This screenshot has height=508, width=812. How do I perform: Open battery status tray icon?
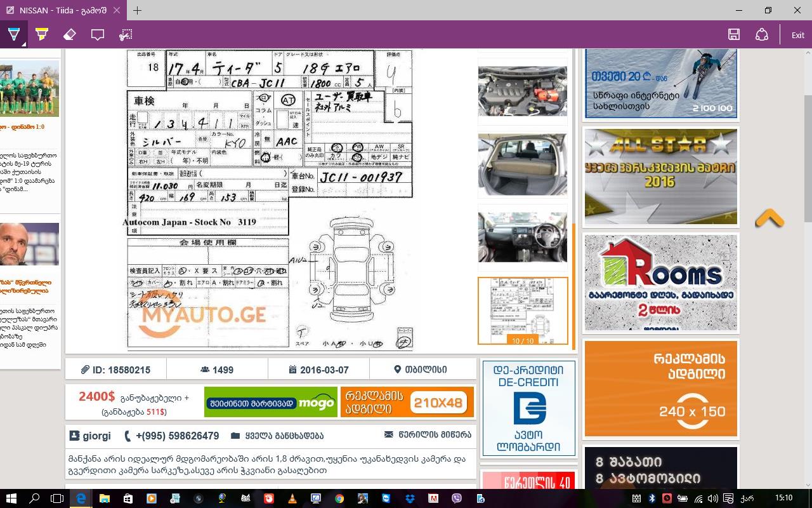(683, 498)
